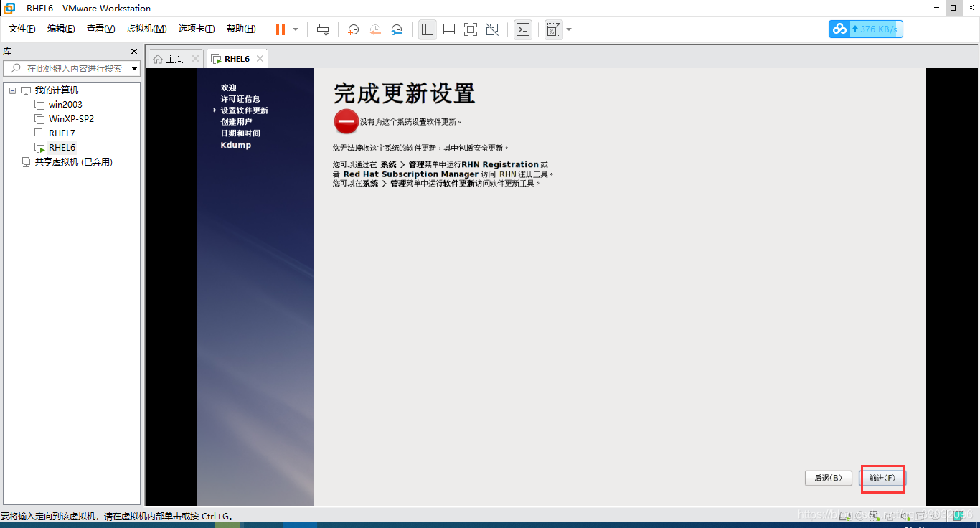
Task: Open the library search filter dropdown
Action: (134, 69)
